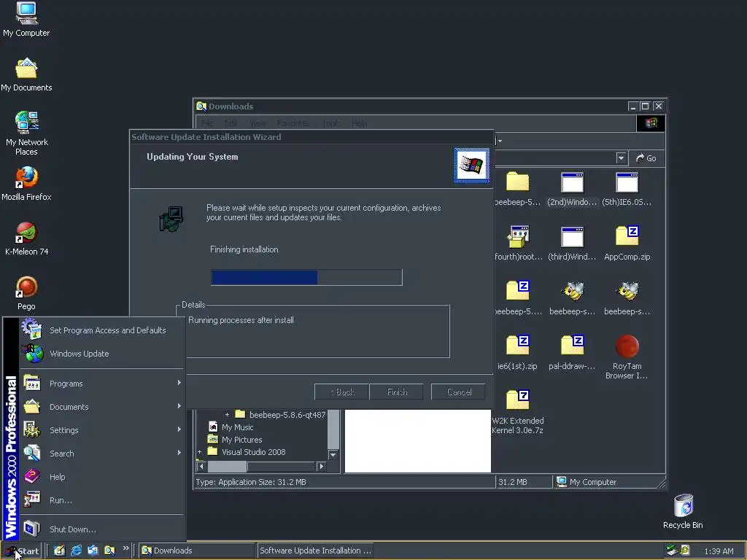Expand the Settings submenu arrow

tap(179, 429)
